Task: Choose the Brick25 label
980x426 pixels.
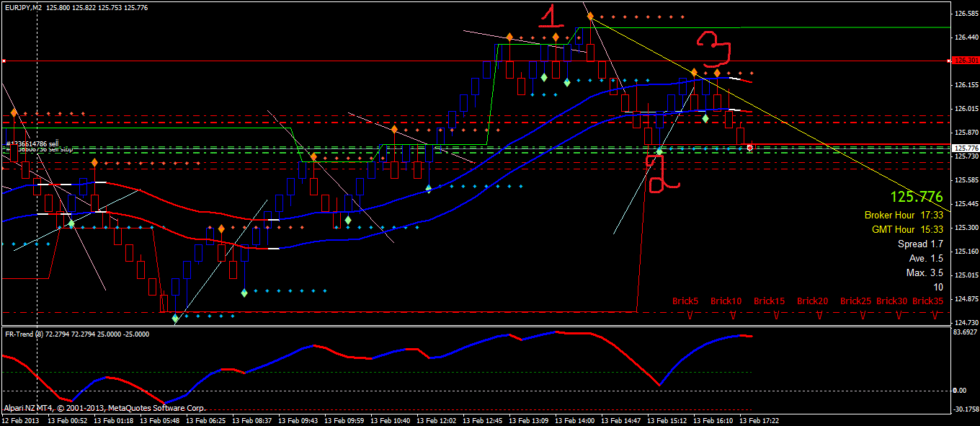Action: point(855,301)
